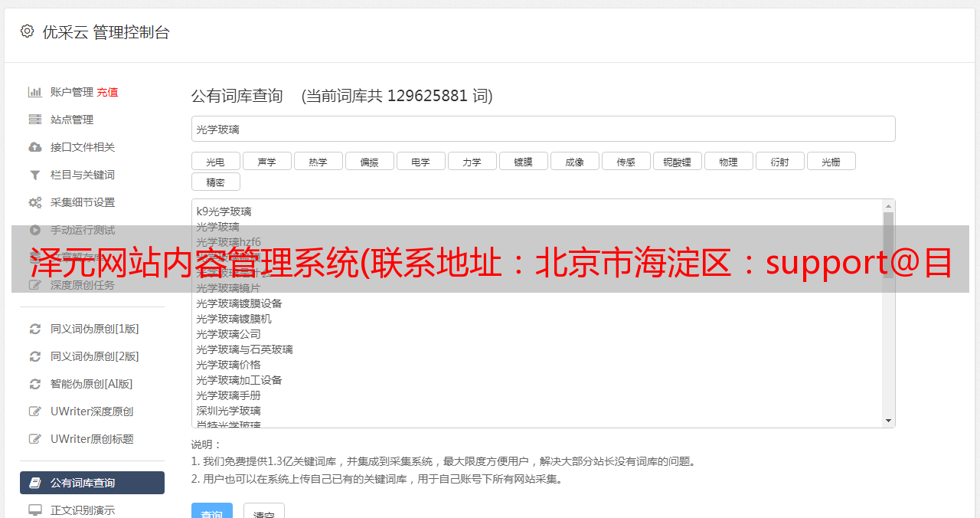Choose the 衍射 keyword tag

pyautogui.click(x=780, y=161)
